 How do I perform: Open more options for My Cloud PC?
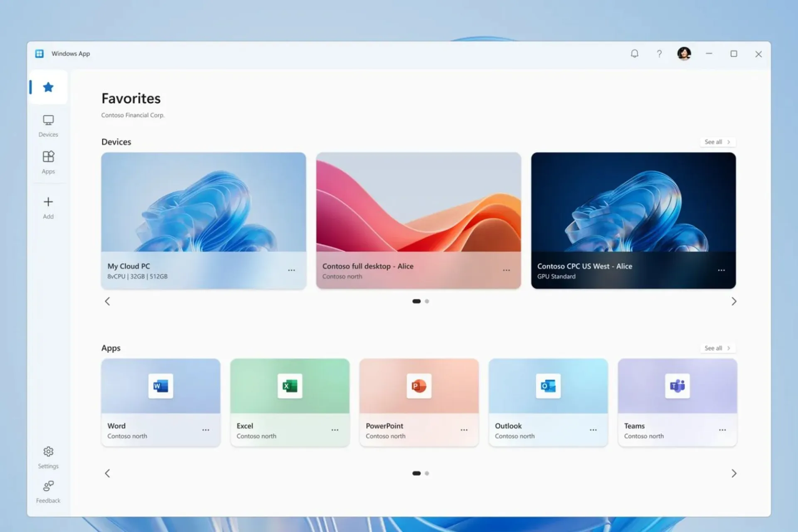coord(291,270)
